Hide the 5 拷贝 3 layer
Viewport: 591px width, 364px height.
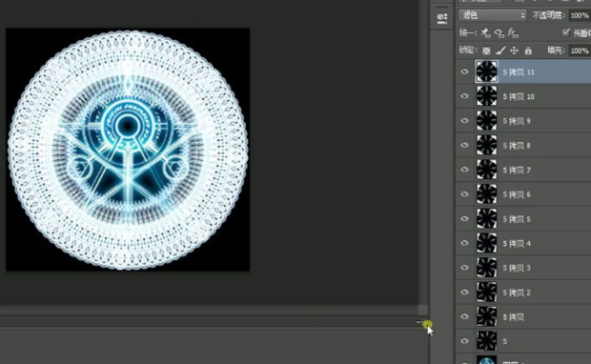[x=464, y=268]
